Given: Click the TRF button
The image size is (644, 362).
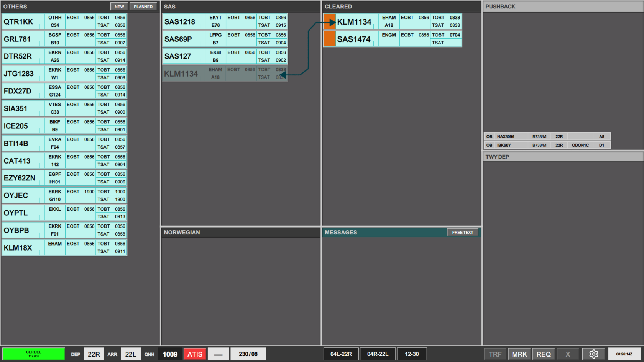Looking at the screenshot, I should click(495, 354).
